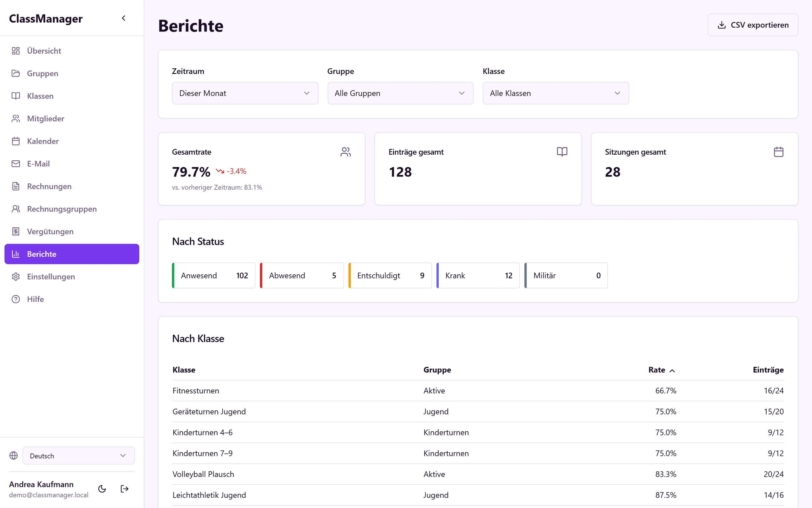
Task: Click the Gruppen folder icon
Action: point(16,73)
